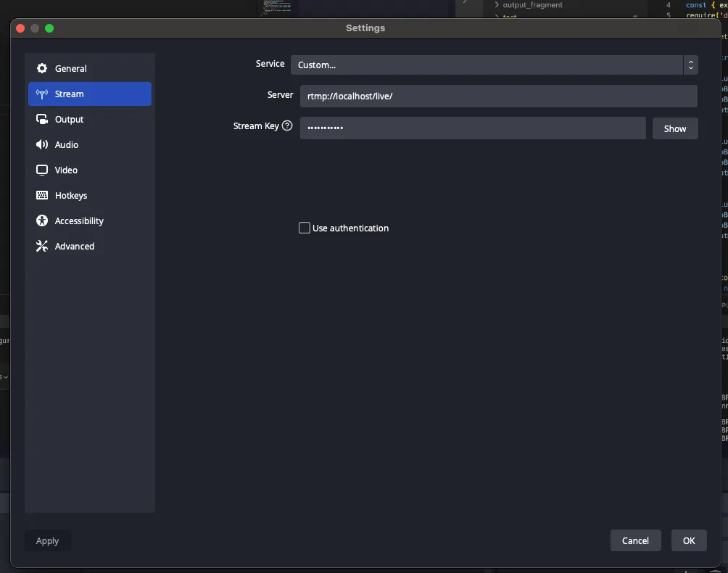The image size is (728, 573).
Task: Click the Advanced tools icon
Action: click(42, 247)
